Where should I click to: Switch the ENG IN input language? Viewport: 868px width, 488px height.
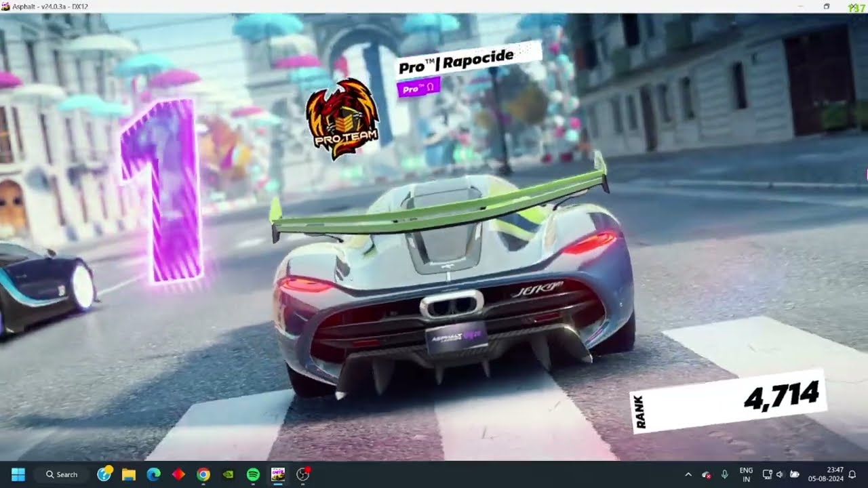[746, 474]
